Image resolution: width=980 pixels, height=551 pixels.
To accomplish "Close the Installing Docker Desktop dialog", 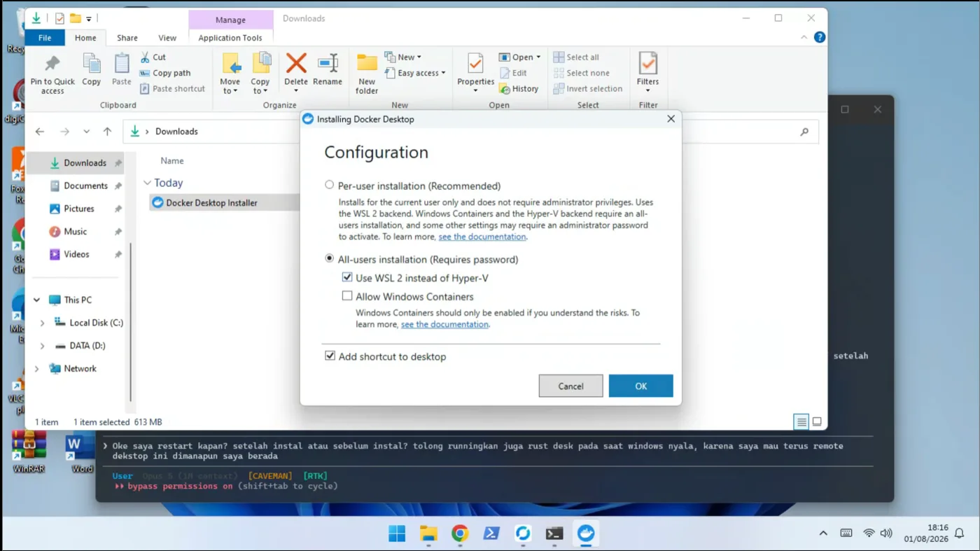I will [671, 119].
